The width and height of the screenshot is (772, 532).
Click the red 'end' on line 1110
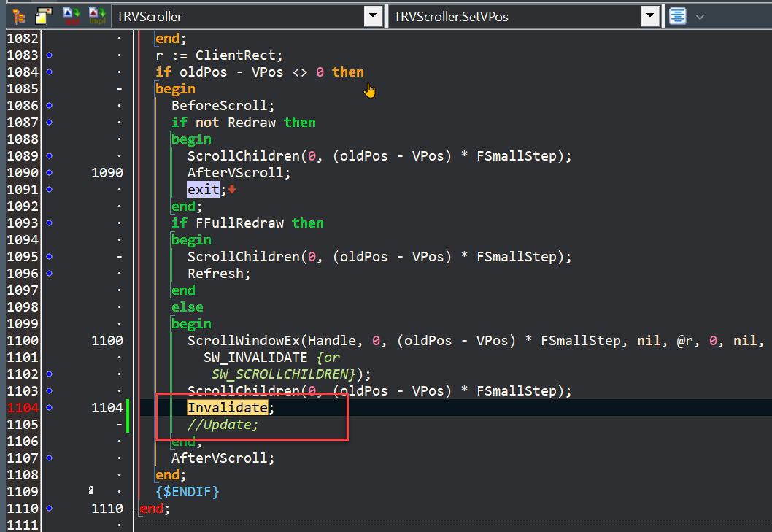(x=151, y=509)
